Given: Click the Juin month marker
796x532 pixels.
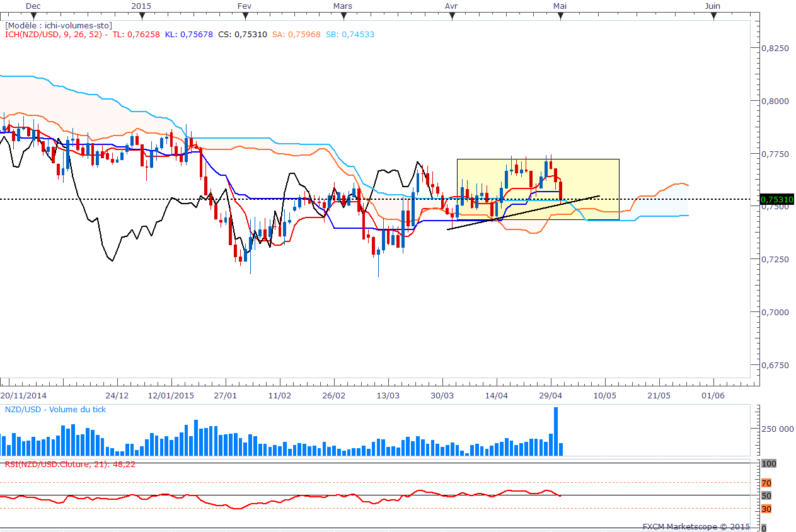Looking at the screenshot, I should tap(713, 5).
